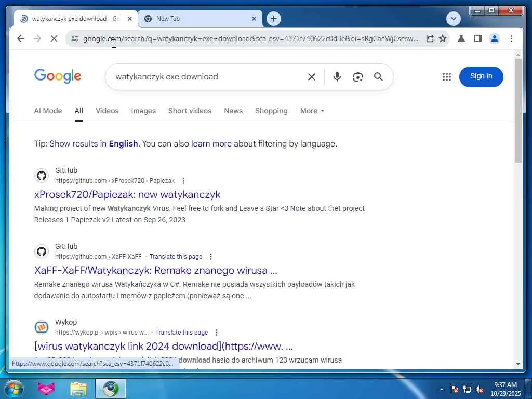
Task: Select the All results tab
Action: tap(79, 111)
